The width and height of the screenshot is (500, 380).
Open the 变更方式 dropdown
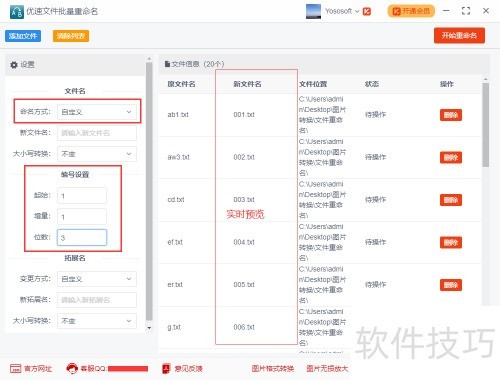(x=97, y=279)
